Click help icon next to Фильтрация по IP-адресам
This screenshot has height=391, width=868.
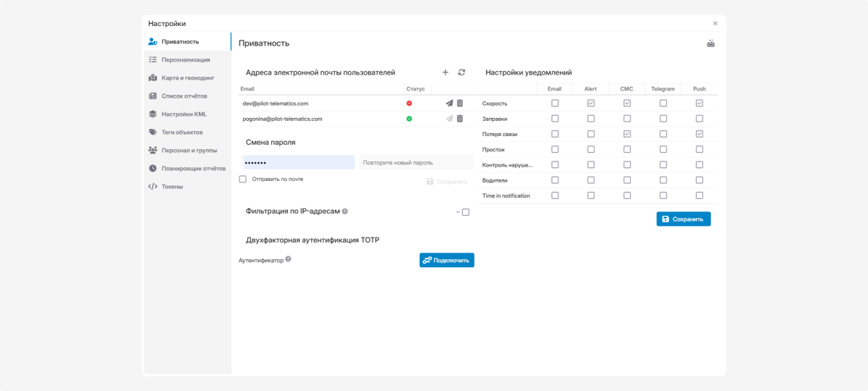(x=345, y=211)
